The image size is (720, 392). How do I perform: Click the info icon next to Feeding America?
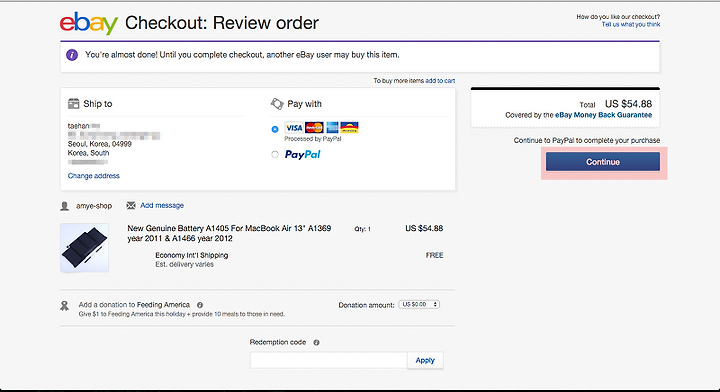click(x=200, y=305)
